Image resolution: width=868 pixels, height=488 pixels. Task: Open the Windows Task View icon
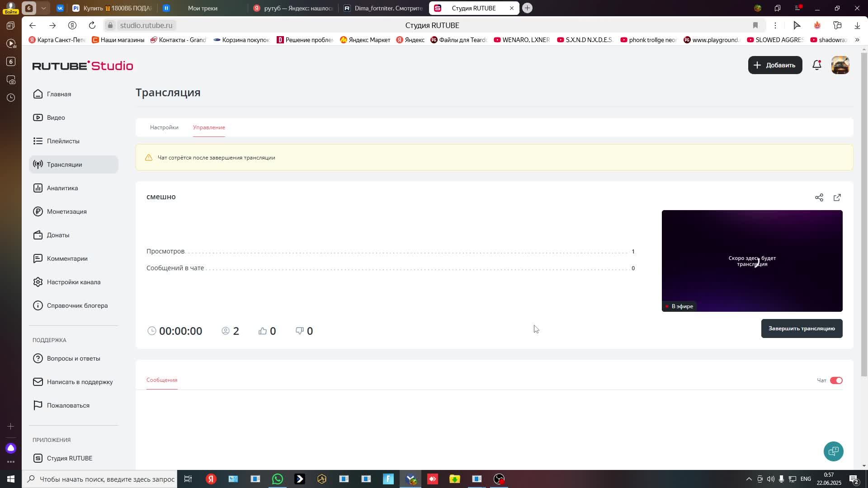(x=188, y=479)
